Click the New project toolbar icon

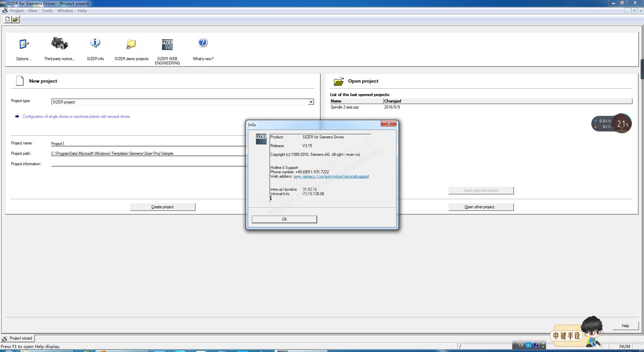(7, 19)
